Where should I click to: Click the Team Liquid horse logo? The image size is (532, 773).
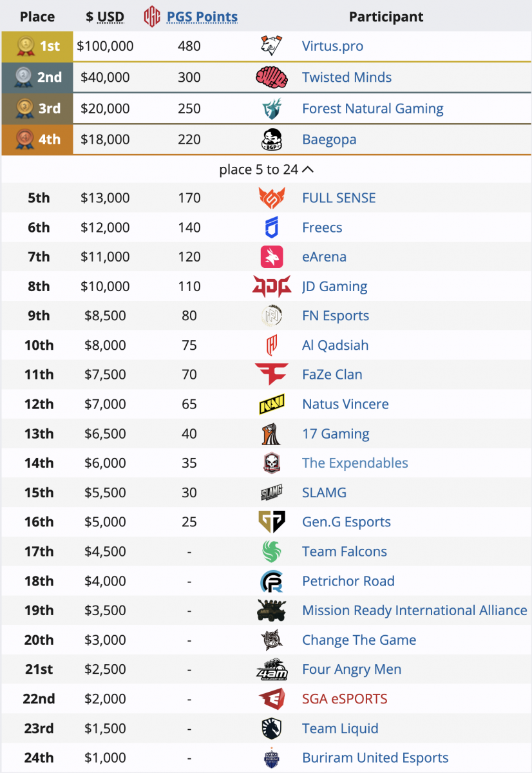click(x=271, y=729)
